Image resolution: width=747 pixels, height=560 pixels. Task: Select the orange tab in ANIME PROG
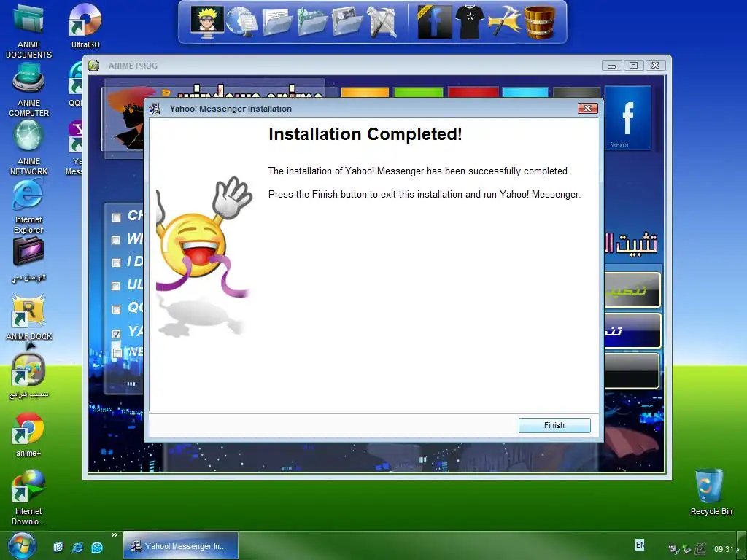click(365, 93)
